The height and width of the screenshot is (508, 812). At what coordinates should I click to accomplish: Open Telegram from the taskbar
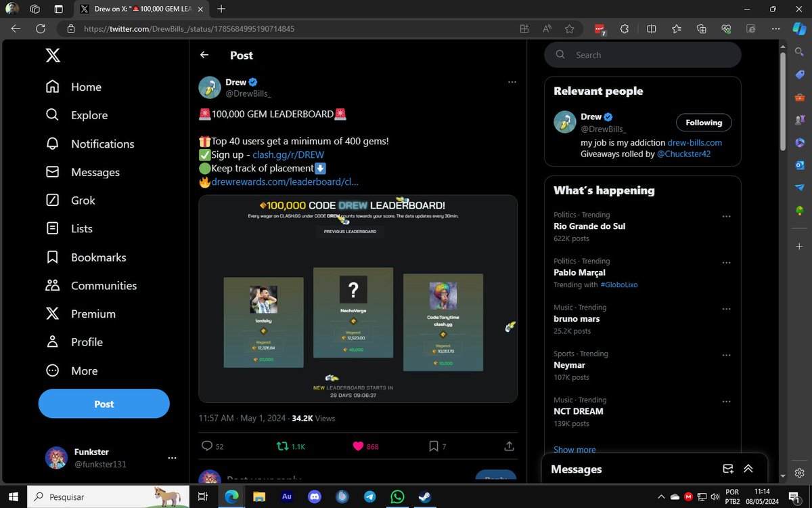pyautogui.click(x=369, y=496)
